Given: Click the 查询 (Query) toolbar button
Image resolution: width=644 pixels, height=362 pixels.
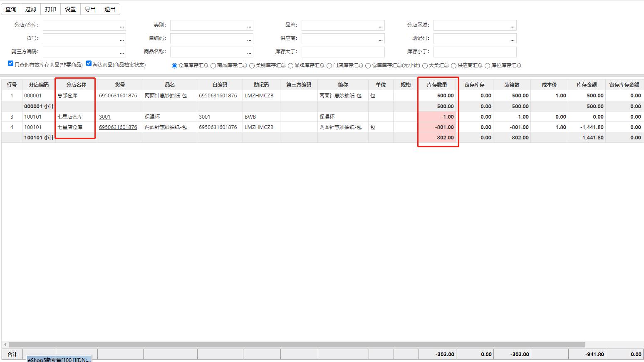Looking at the screenshot, I should pos(10,9).
